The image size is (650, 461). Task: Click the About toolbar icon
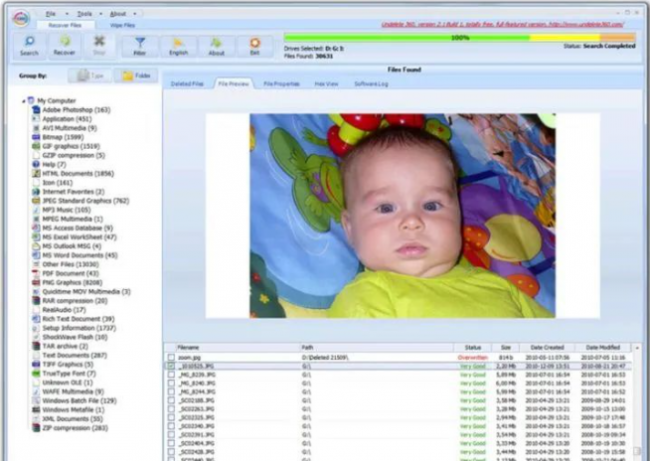tap(216, 46)
